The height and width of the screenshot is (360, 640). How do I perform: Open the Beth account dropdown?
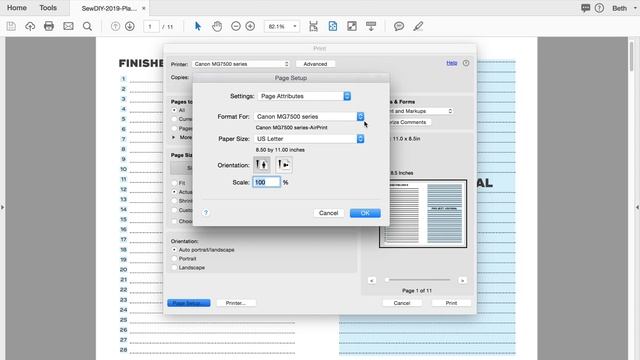pyautogui.click(x=624, y=8)
